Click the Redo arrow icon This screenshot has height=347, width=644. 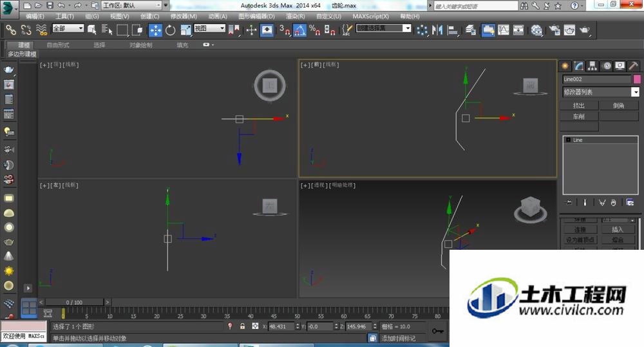(x=78, y=5)
